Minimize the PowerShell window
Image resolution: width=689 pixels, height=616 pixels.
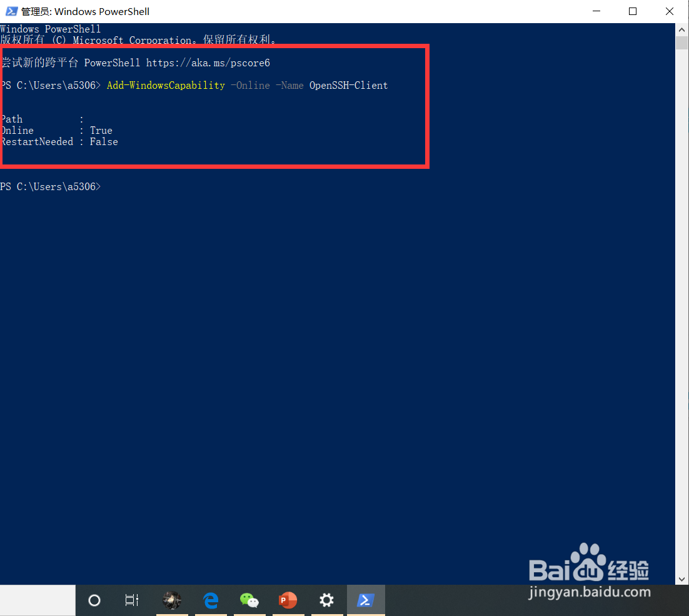point(596,11)
